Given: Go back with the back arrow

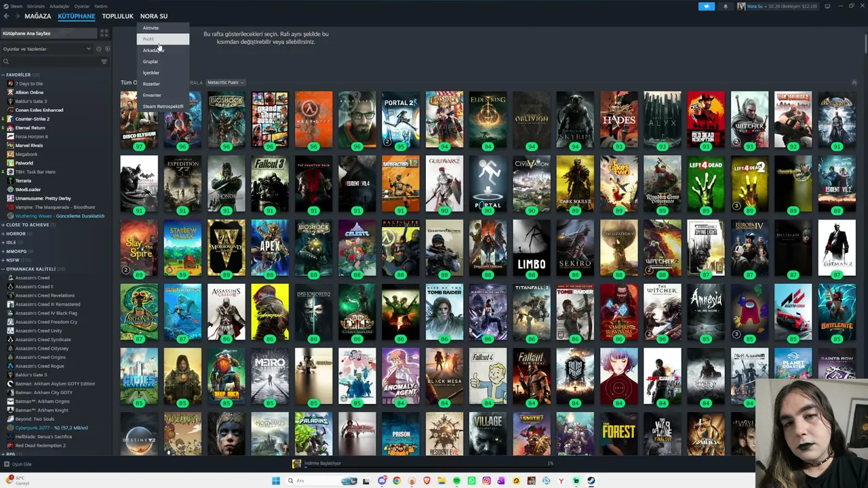Looking at the screenshot, I should (6, 16).
